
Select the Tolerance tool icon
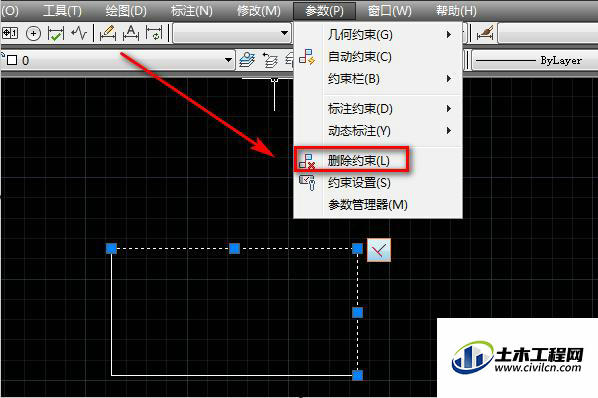coord(10,33)
